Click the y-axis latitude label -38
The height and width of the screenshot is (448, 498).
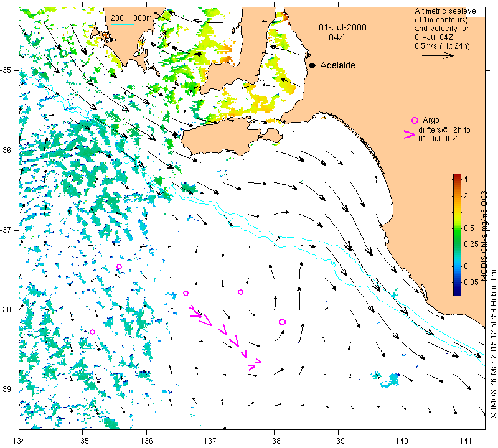tap(6, 310)
